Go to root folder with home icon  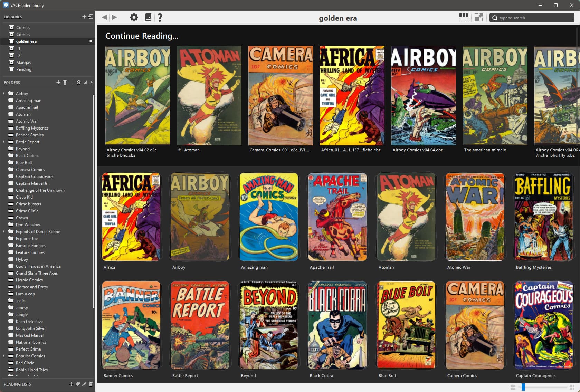pos(78,82)
